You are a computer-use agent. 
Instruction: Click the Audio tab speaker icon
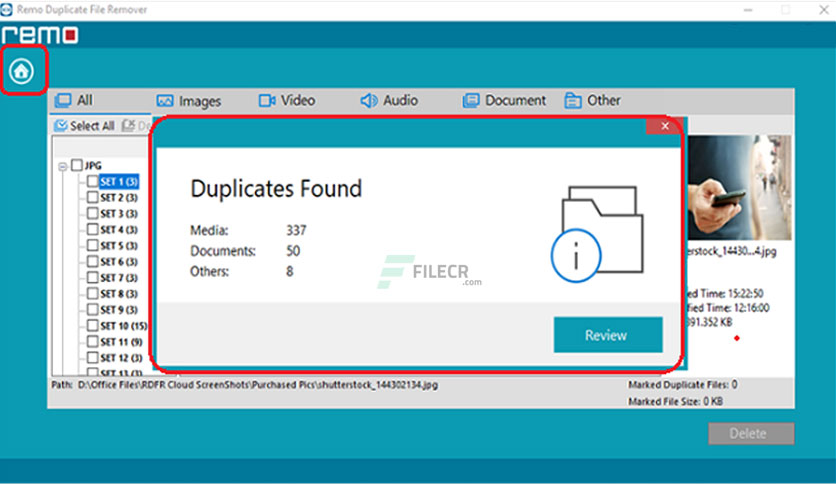369,100
